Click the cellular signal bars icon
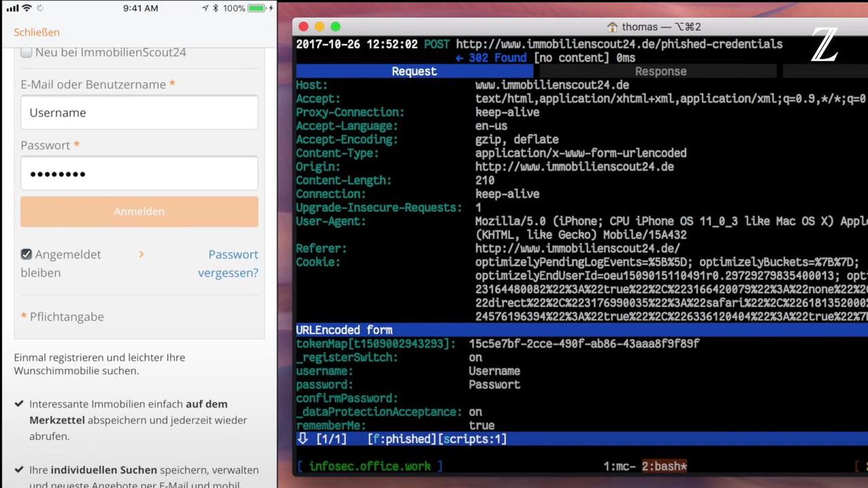The width and height of the screenshot is (868, 488). [x=12, y=8]
